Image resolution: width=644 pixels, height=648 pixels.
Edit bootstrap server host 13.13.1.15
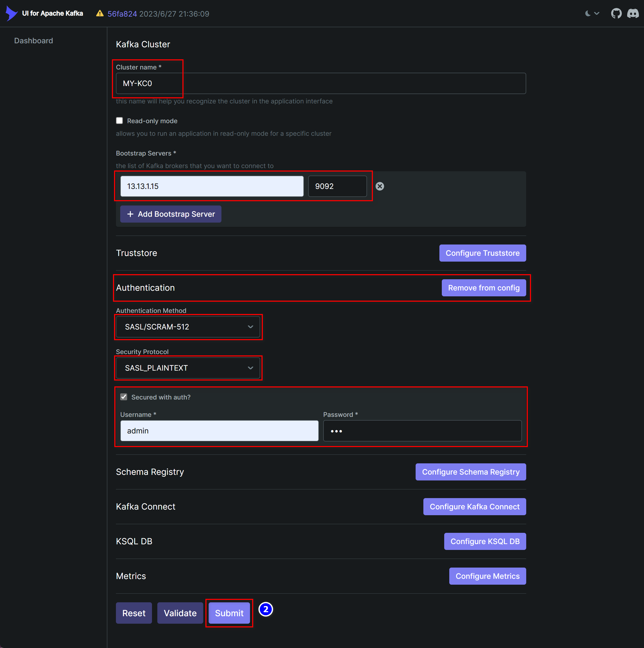(212, 186)
